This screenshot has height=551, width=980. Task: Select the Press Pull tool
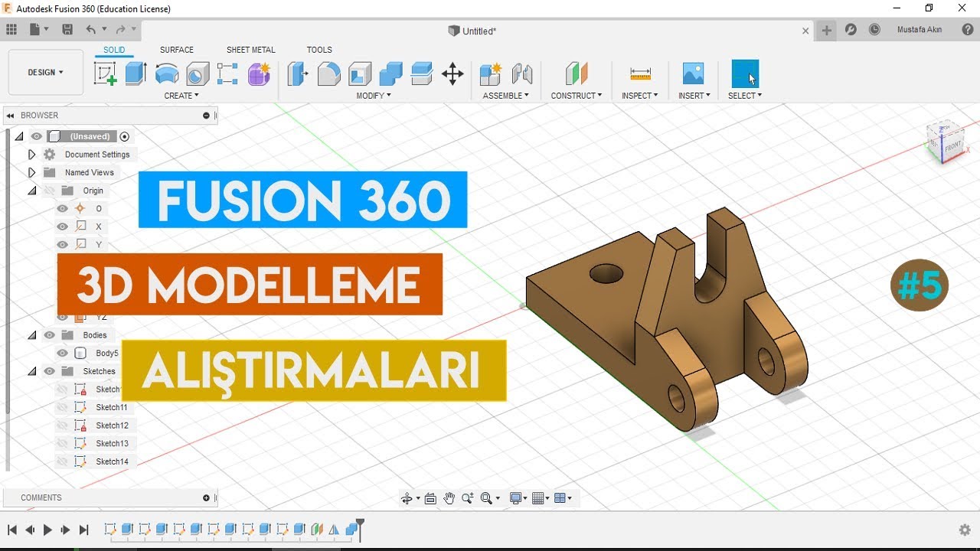(298, 73)
